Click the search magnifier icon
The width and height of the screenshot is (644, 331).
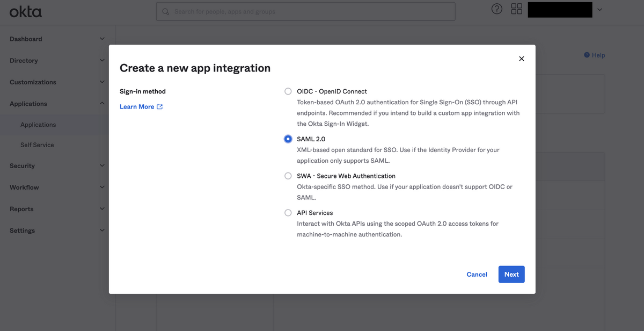pyautogui.click(x=166, y=11)
